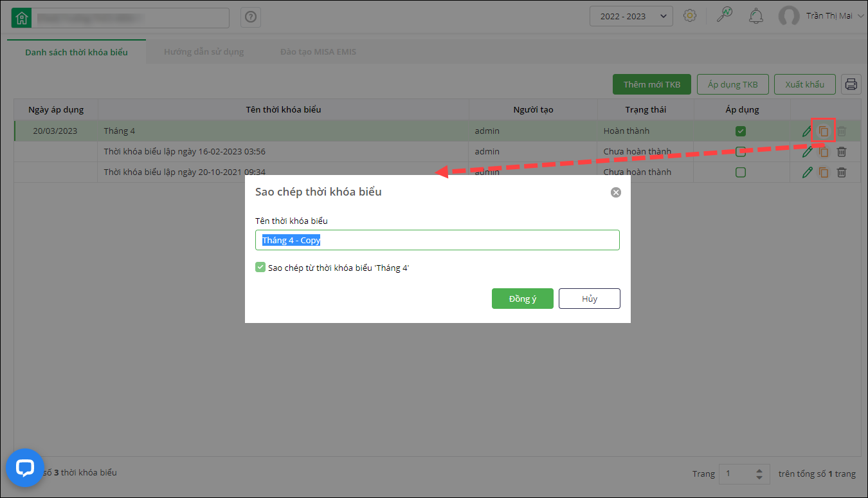Click the green home icon

tap(22, 18)
